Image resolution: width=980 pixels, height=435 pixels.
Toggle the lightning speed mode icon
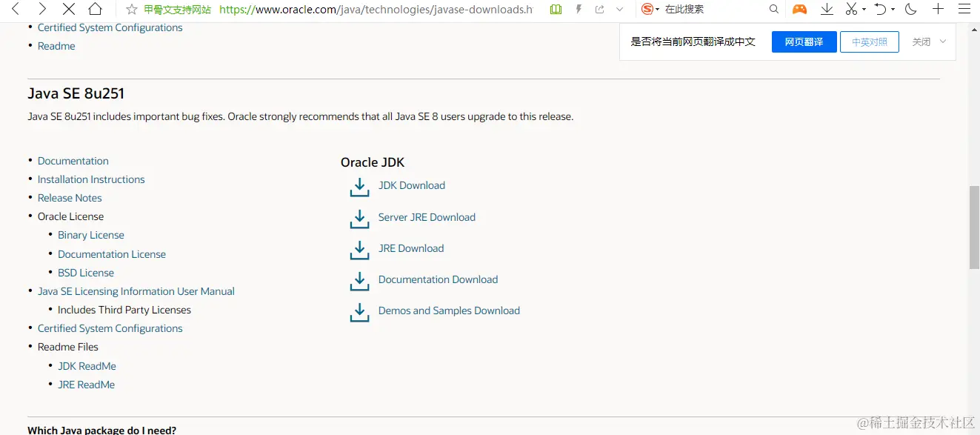[x=579, y=10]
